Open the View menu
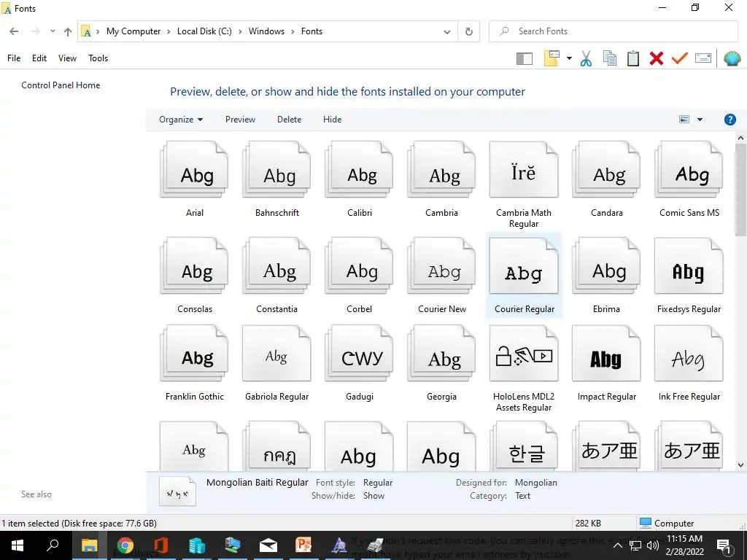 pyautogui.click(x=67, y=58)
